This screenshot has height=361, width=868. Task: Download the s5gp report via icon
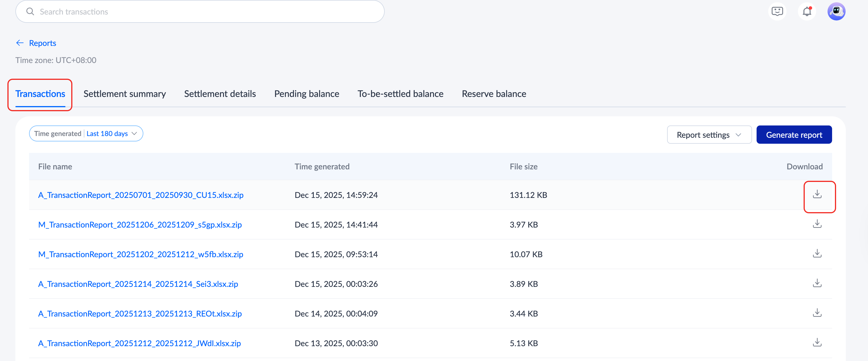(817, 224)
